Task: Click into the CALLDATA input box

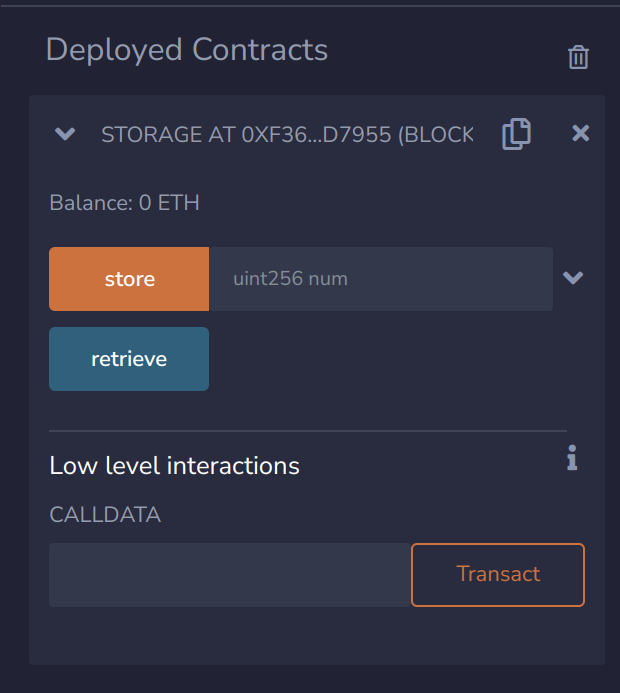Action: coord(229,575)
